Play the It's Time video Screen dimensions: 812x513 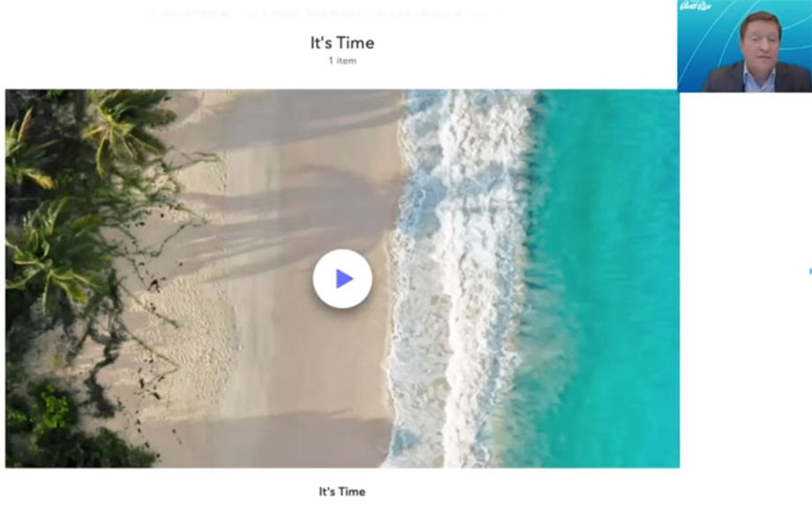click(x=342, y=279)
